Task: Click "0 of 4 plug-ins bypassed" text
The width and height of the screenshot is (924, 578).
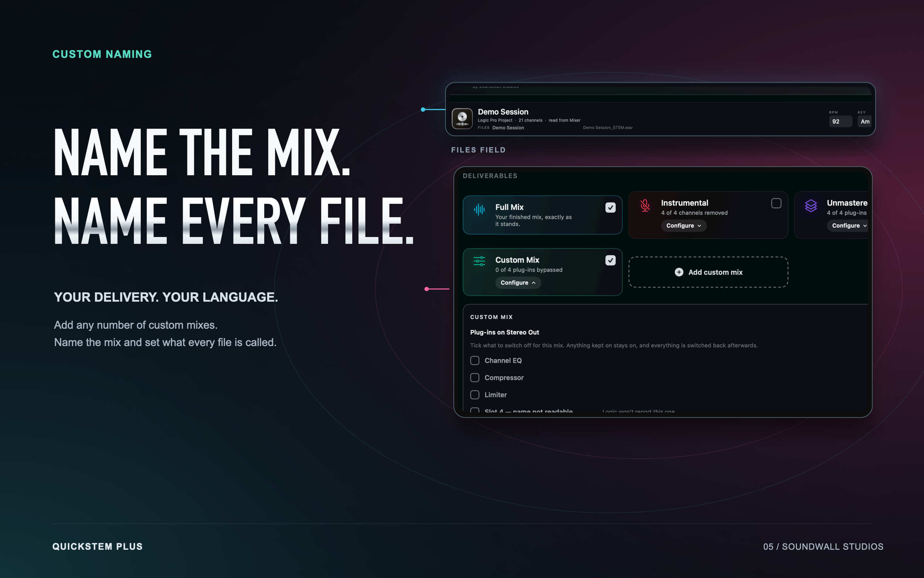Action: pyautogui.click(x=529, y=270)
